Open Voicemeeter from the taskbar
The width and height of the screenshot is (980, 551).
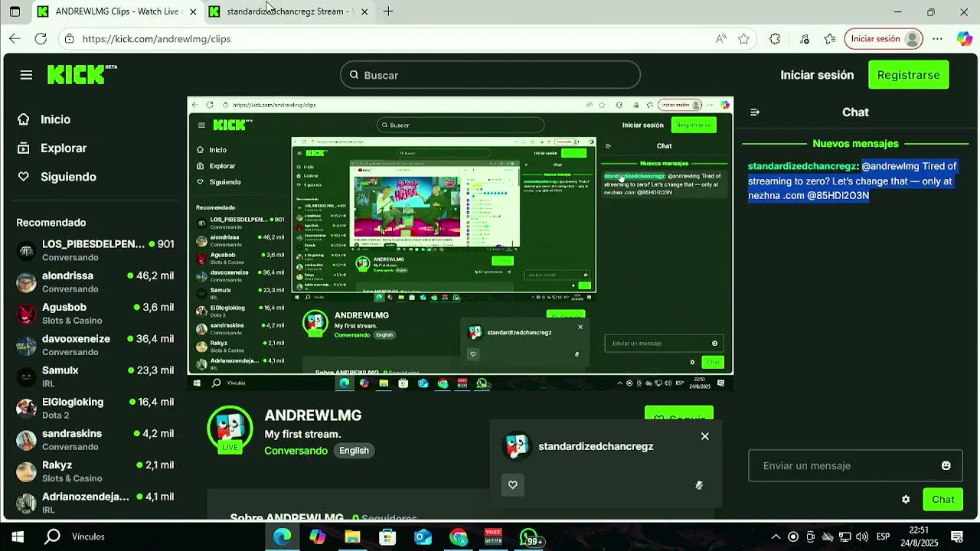(493, 536)
